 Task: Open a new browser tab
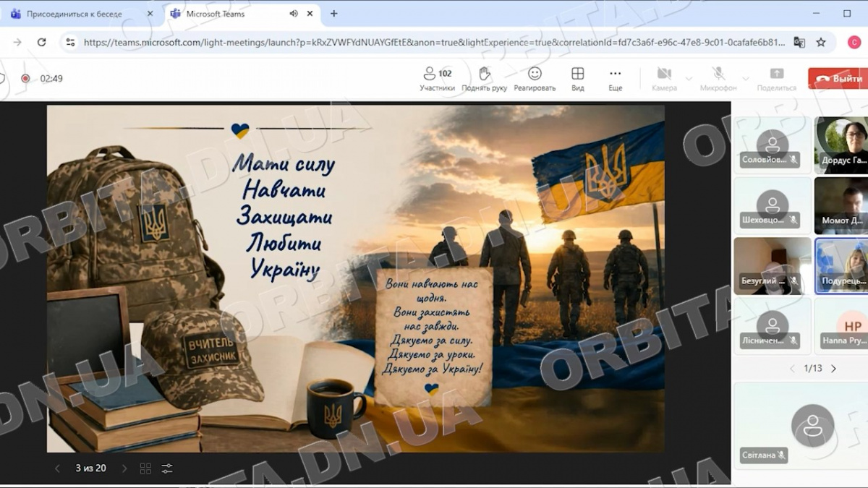[333, 14]
